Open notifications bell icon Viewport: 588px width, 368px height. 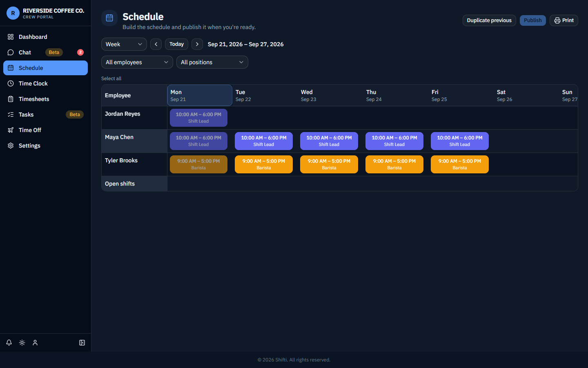click(x=9, y=343)
